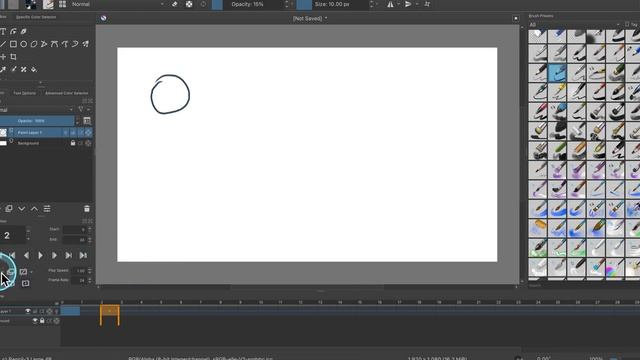The image size is (640, 360).
Task: Select the Multibrush tool
Action: (x=85, y=44)
